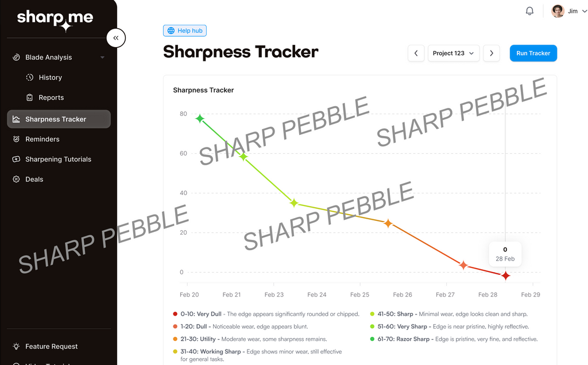Click the sharp.me logo
The image size is (588, 365).
click(x=55, y=19)
